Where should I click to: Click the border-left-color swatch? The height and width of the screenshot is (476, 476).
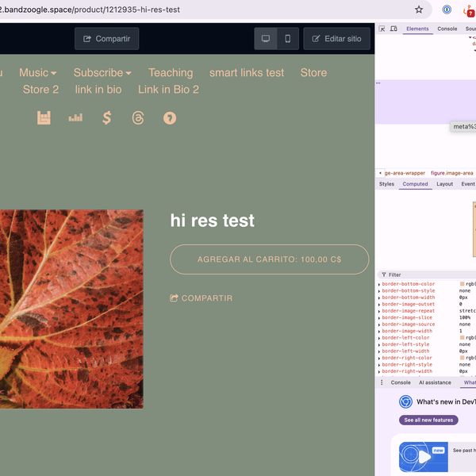tap(462, 338)
